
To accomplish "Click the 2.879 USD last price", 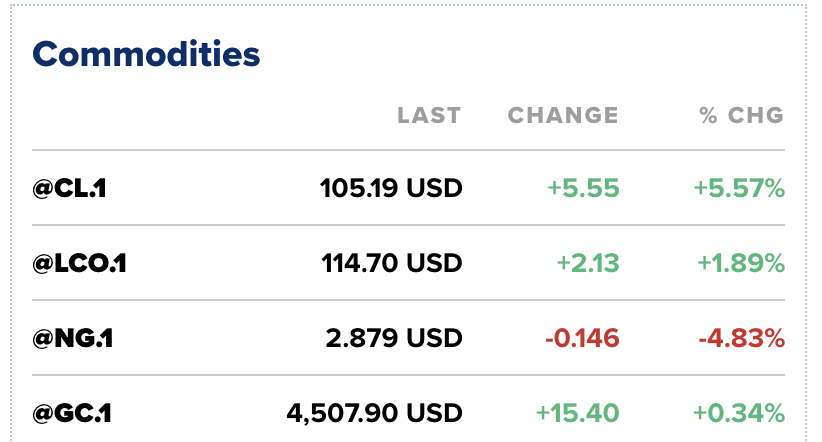I will pos(394,338).
